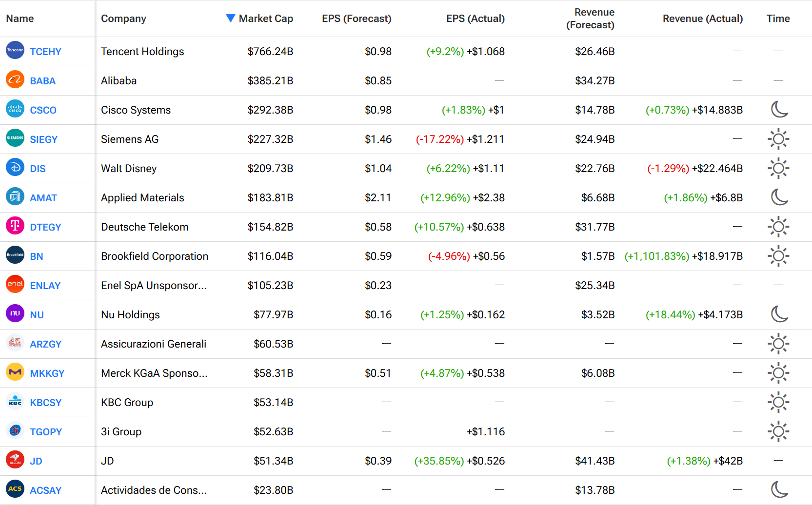Sort by Market Cap column header
812x505 pixels.
click(266, 19)
